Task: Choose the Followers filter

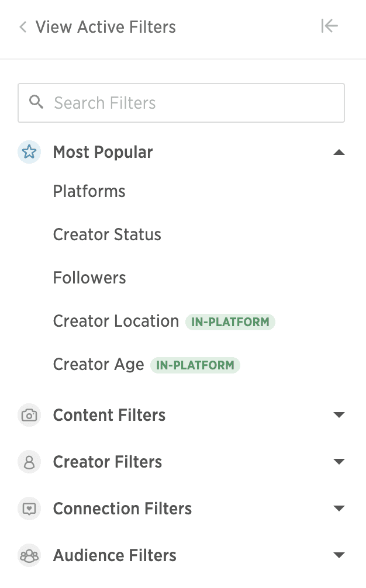Action: pos(89,278)
